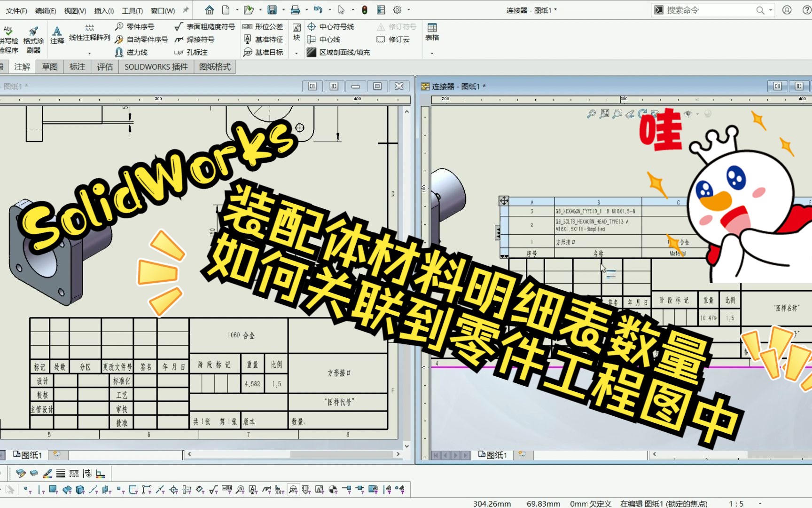This screenshot has width=812, height=508.
Task: Toggle the pushpin to pin the menu bar
Action: click(x=185, y=9)
